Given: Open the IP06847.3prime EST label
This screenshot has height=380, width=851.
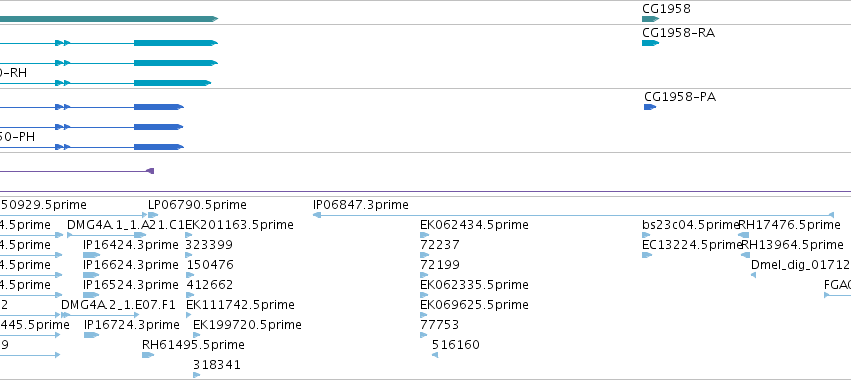Looking at the screenshot, I should click(360, 205).
